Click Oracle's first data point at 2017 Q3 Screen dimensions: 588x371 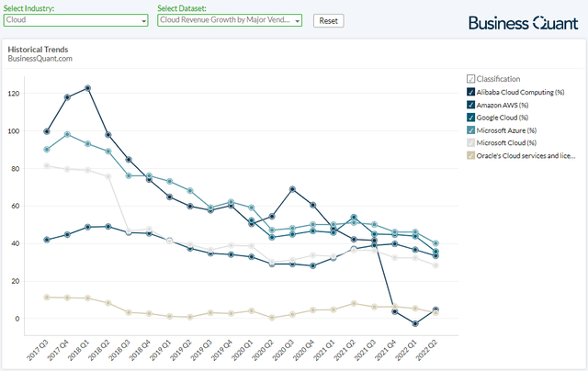47,298
